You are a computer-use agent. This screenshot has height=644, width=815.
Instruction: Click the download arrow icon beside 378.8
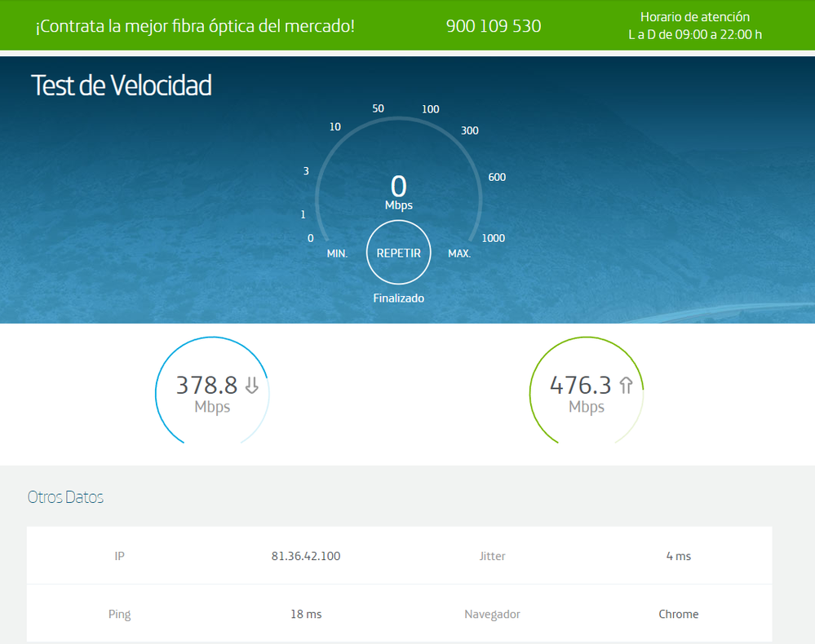(x=252, y=385)
